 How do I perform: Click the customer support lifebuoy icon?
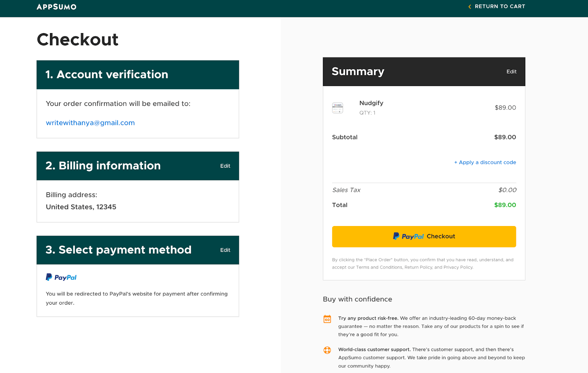(327, 350)
